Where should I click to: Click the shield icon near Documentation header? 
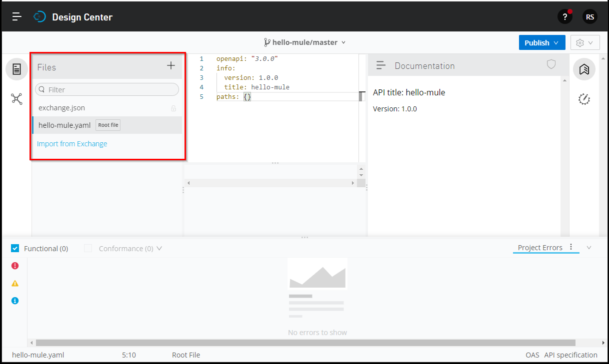pyautogui.click(x=551, y=64)
